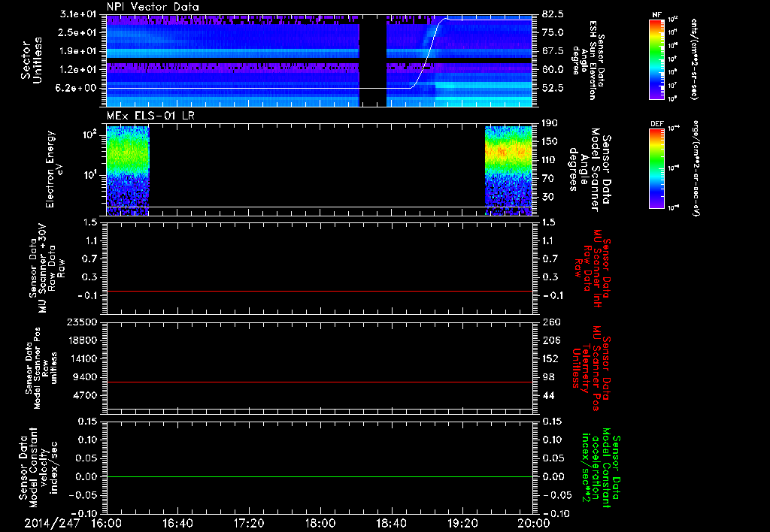The height and width of the screenshot is (532, 770).
Task: Click the red line in MU Scanner +30V panel
Action: click(319, 291)
